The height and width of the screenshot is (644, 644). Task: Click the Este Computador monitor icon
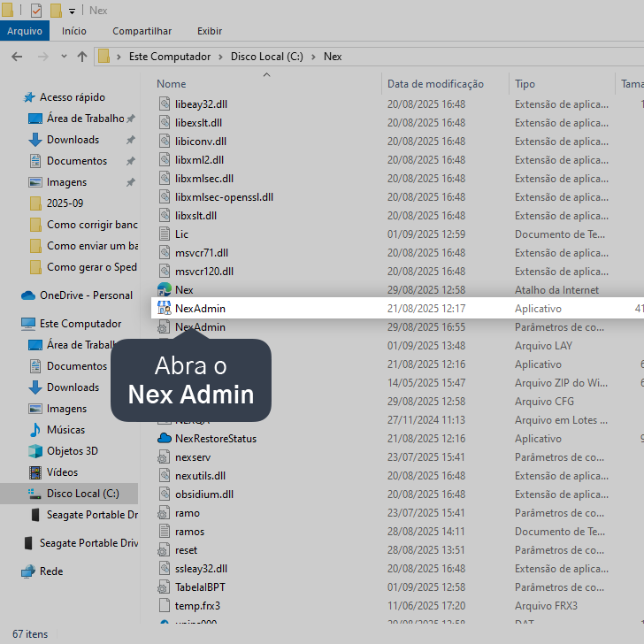click(28, 324)
